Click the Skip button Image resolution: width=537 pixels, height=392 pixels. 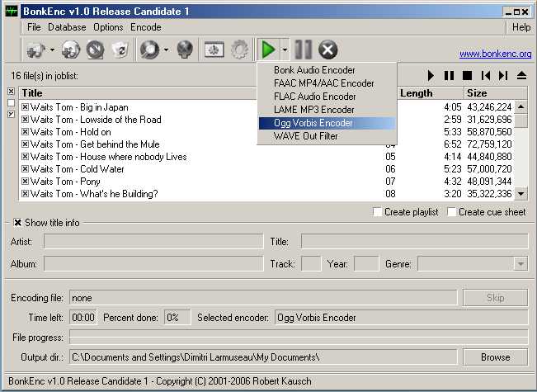(495, 297)
